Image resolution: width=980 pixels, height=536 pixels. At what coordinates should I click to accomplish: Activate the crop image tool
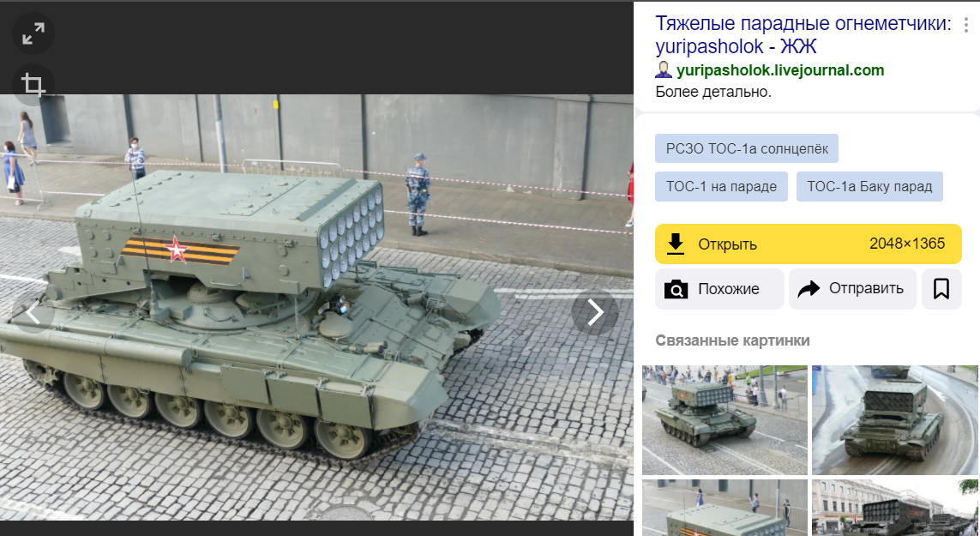(x=33, y=84)
